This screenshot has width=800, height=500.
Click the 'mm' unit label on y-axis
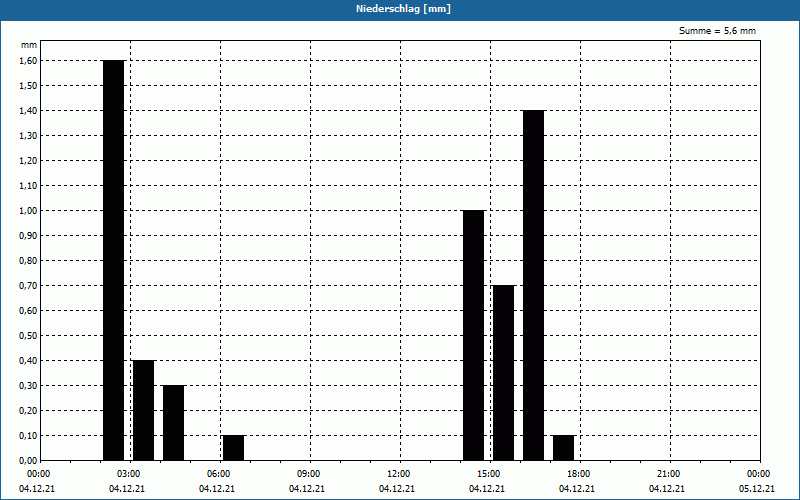coord(29,45)
